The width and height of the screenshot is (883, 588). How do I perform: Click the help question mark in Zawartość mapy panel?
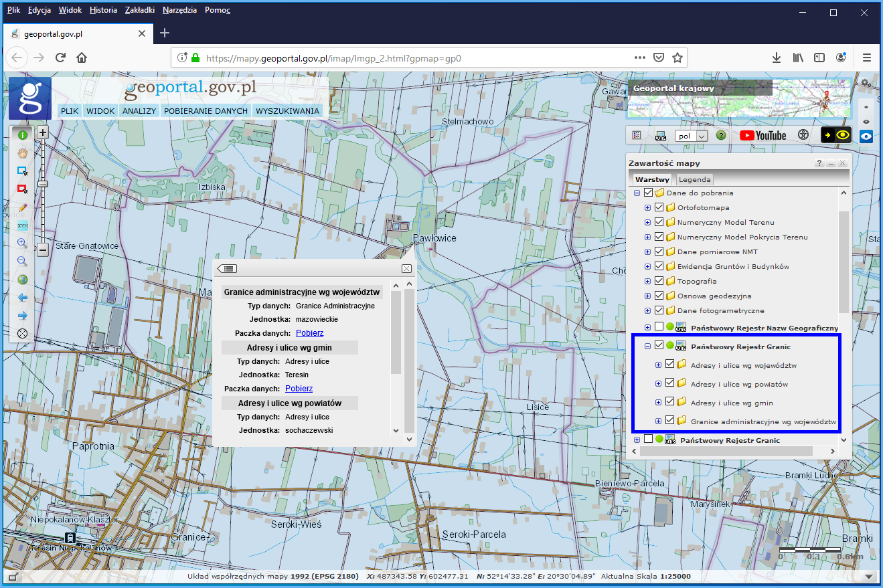pyautogui.click(x=819, y=163)
